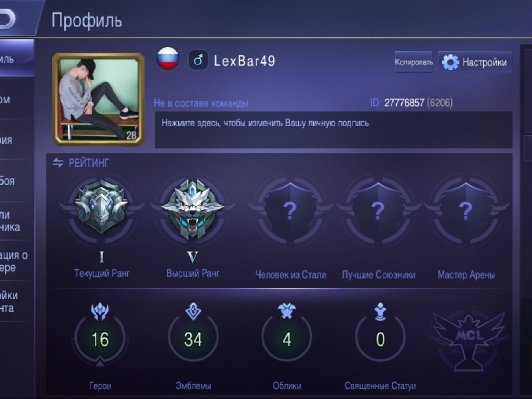Viewport: 532px width, 399px height.
Task: Select the Человек из Стали locked badge
Action: tap(290, 210)
